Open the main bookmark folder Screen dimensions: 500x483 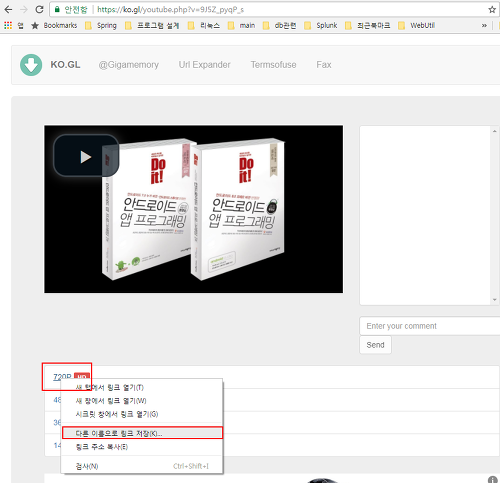click(x=241, y=25)
